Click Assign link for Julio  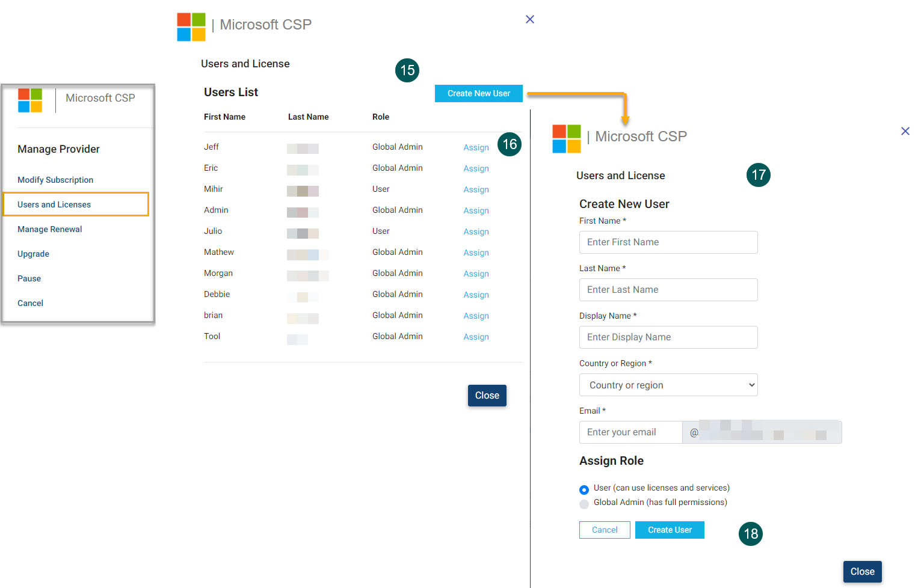pyautogui.click(x=476, y=231)
